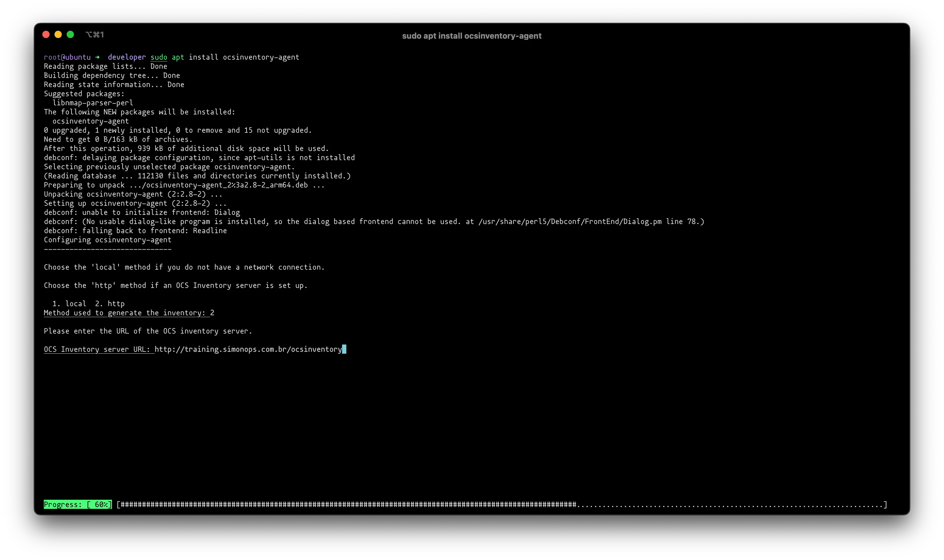Click the 'Need to get 0 B/163 kB' line
The height and width of the screenshot is (560, 944).
pos(118,139)
